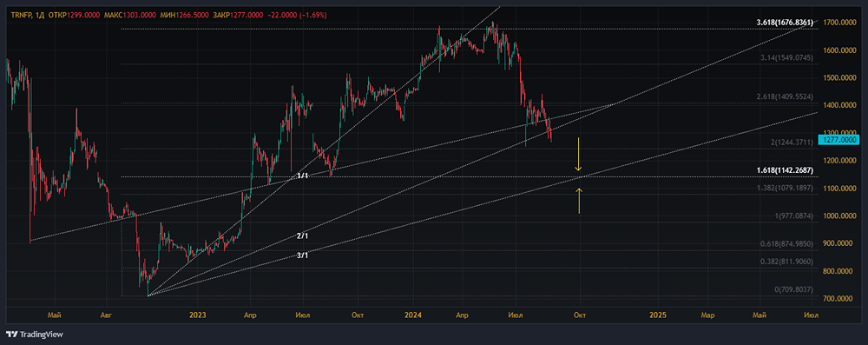The image size is (868, 345).
Task: Click the Окт label just before 2024
Action: pyautogui.click(x=357, y=315)
